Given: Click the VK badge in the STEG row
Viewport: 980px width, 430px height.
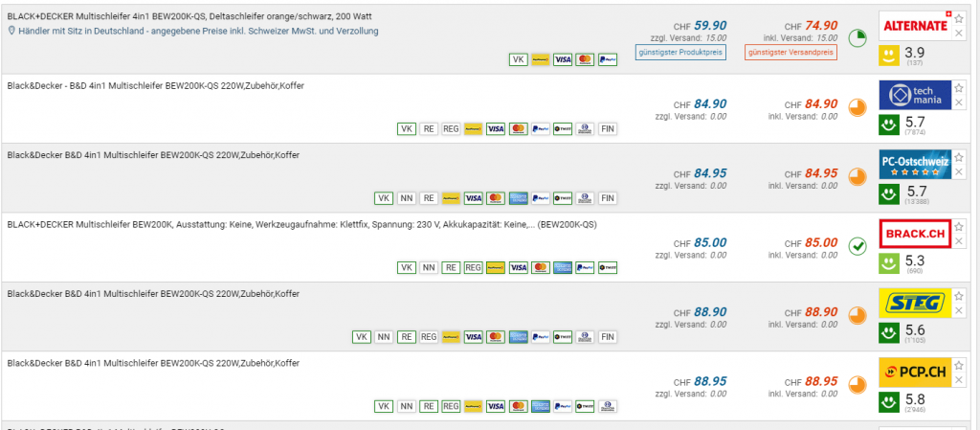Looking at the screenshot, I should tap(362, 337).
